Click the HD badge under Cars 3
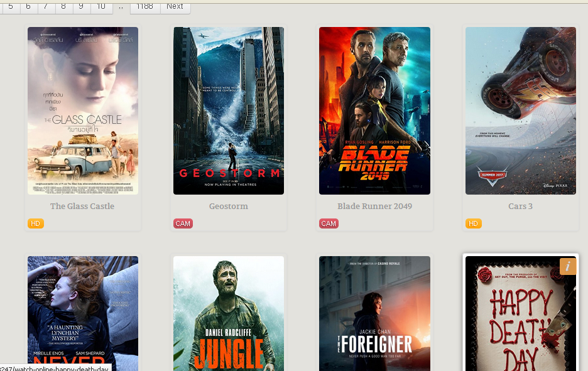The width and height of the screenshot is (588, 371). coord(474,223)
